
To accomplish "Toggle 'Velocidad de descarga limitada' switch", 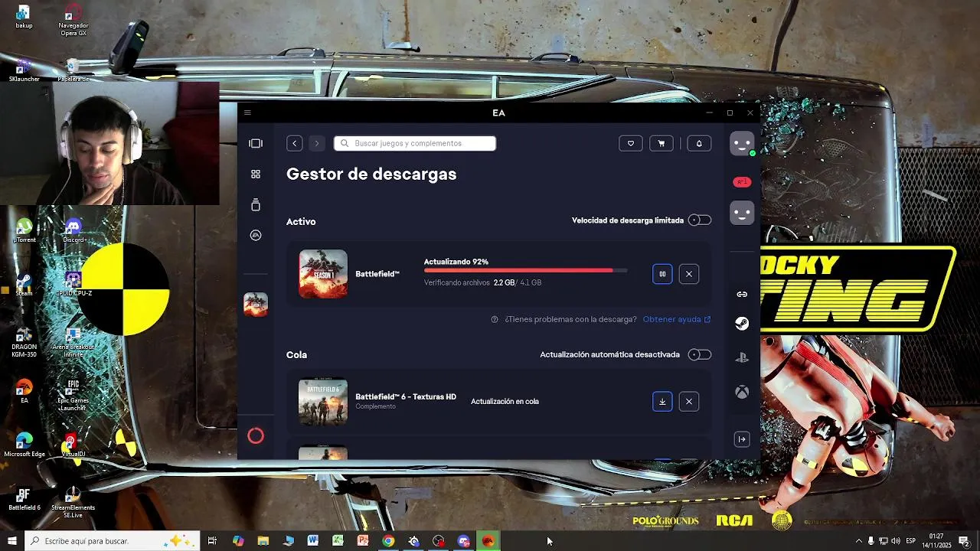I will [700, 220].
